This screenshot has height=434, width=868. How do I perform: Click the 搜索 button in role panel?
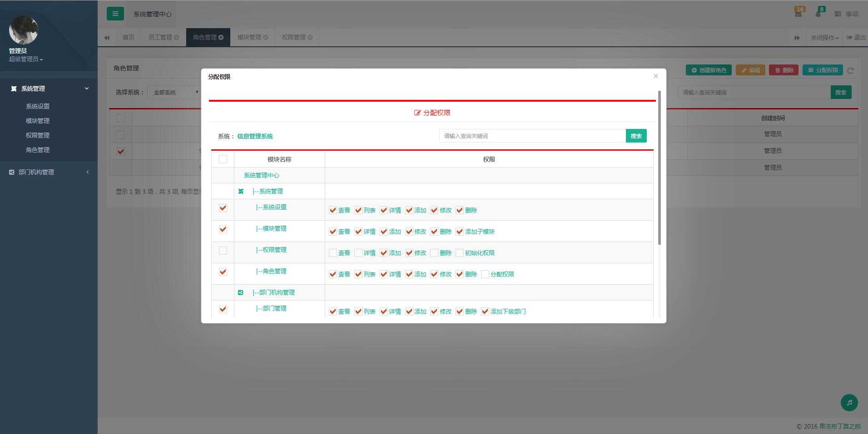[x=841, y=92]
